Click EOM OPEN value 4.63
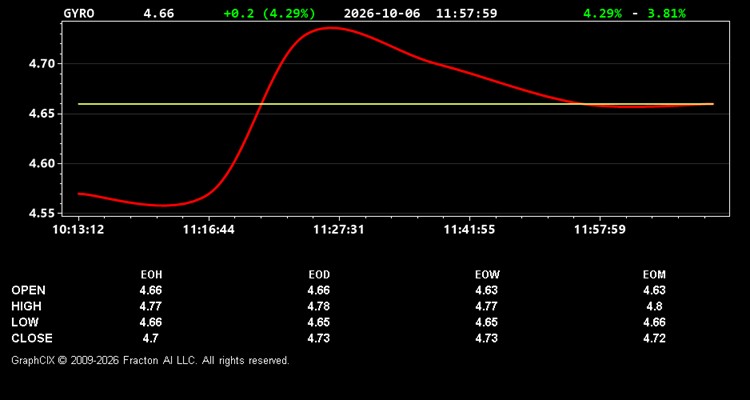 click(654, 290)
